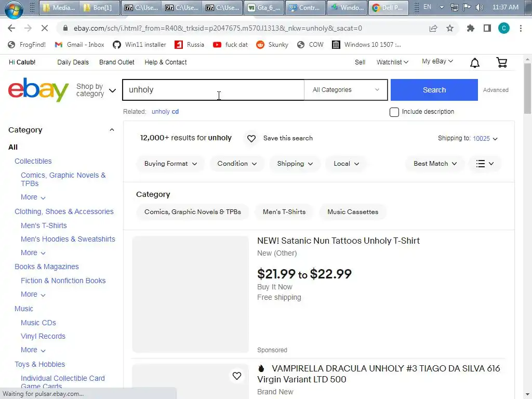Open the Condition filter dropdown
Image resolution: width=532 pixels, height=399 pixels.
point(237,164)
